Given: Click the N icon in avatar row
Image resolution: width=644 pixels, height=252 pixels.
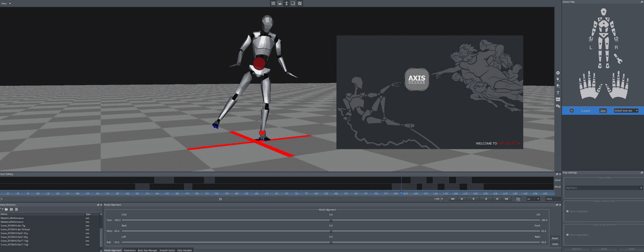Looking at the screenshot, I should point(571,111).
